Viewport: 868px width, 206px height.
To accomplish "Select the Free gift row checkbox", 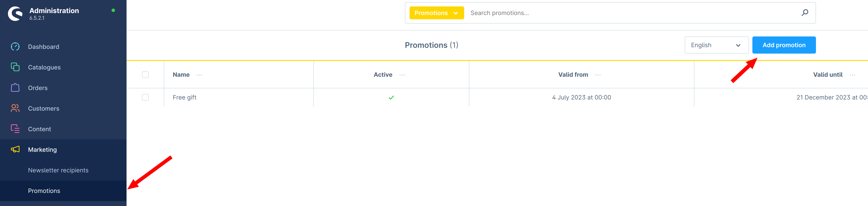I will 145,97.
